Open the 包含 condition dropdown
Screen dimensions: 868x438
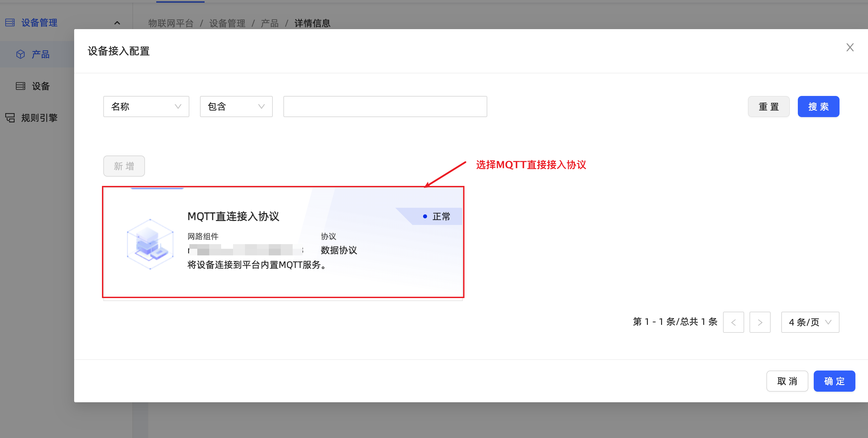(x=236, y=107)
